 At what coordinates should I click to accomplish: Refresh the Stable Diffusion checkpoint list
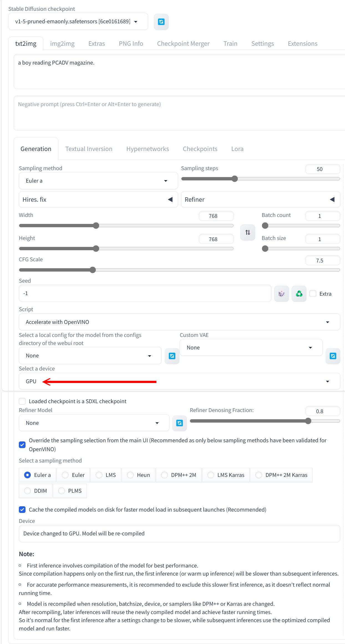click(x=161, y=22)
